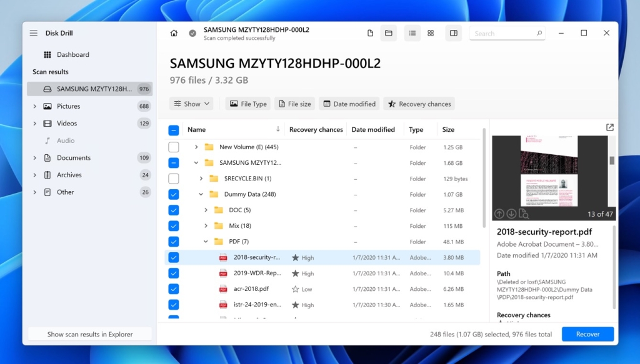Open the Show filter dropdown

tap(191, 104)
